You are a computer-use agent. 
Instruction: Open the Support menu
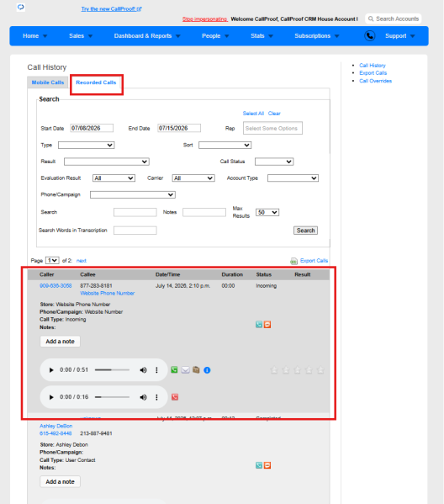pyautogui.click(x=400, y=36)
